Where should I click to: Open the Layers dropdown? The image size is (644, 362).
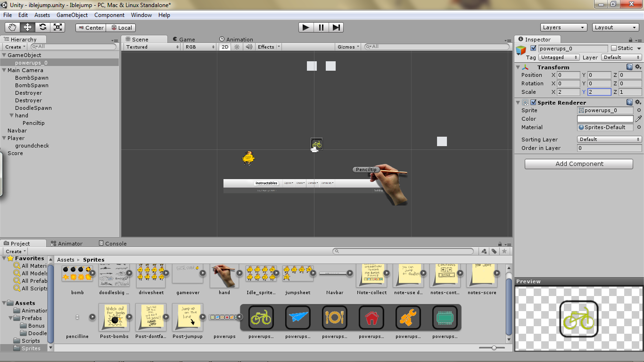pos(564,27)
